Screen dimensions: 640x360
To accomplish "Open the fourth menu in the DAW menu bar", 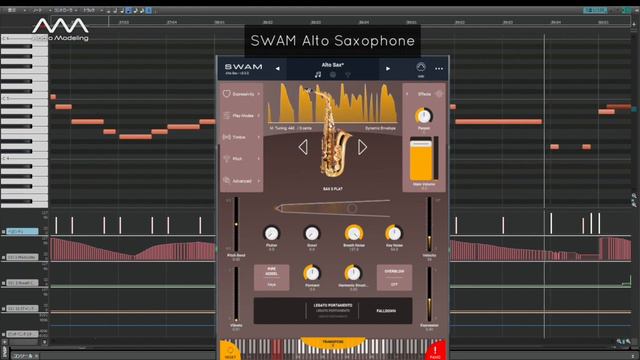I will 89,10.
